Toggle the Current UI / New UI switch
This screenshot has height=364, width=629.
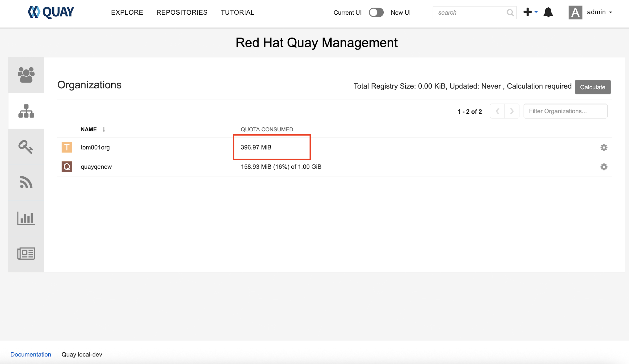(x=376, y=12)
